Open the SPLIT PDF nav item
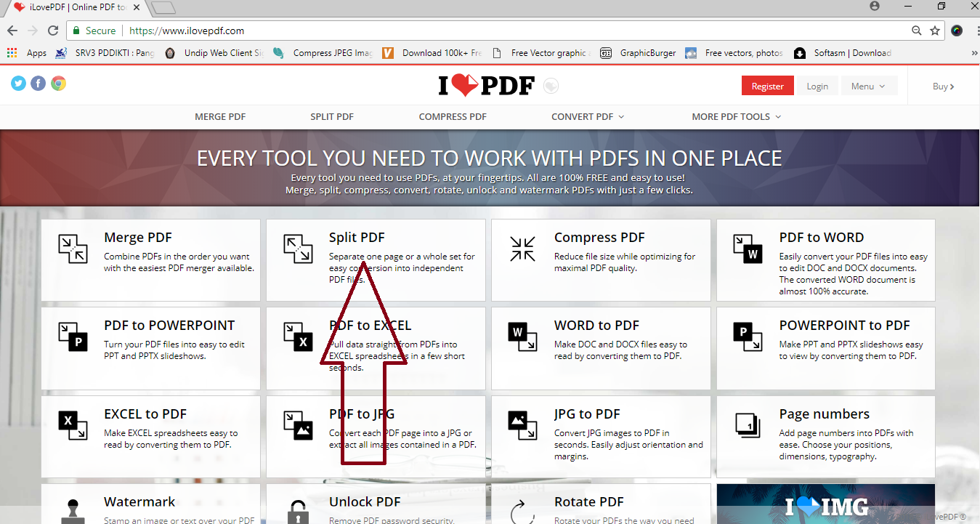Screen dimensions: 980x524 [332, 116]
